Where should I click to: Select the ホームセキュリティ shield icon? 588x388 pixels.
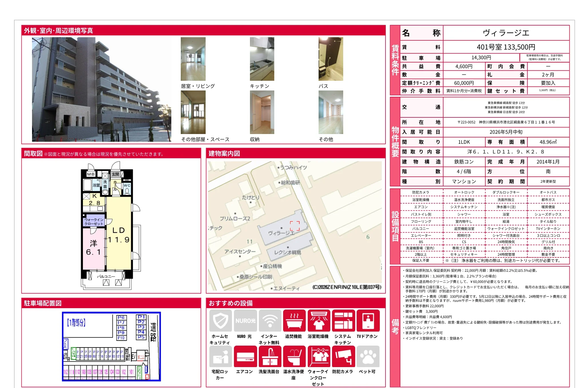click(220, 320)
